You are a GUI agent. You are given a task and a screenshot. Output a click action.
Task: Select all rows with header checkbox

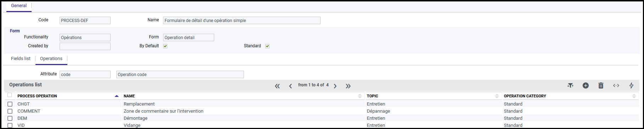click(x=10, y=95)
